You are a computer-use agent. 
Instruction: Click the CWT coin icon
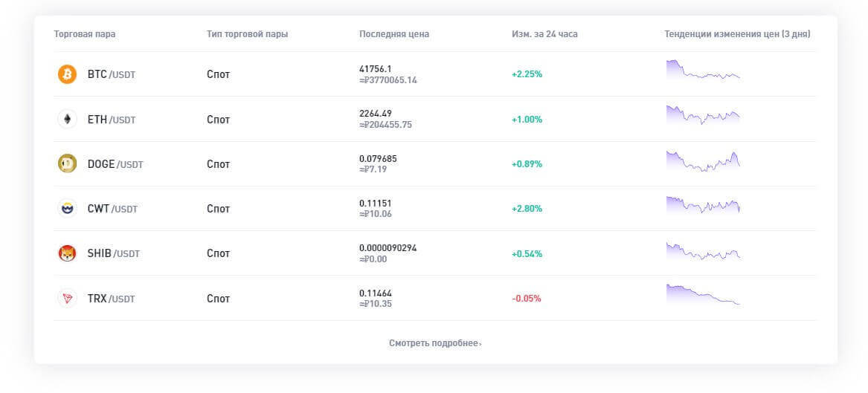tap(67, 209)
